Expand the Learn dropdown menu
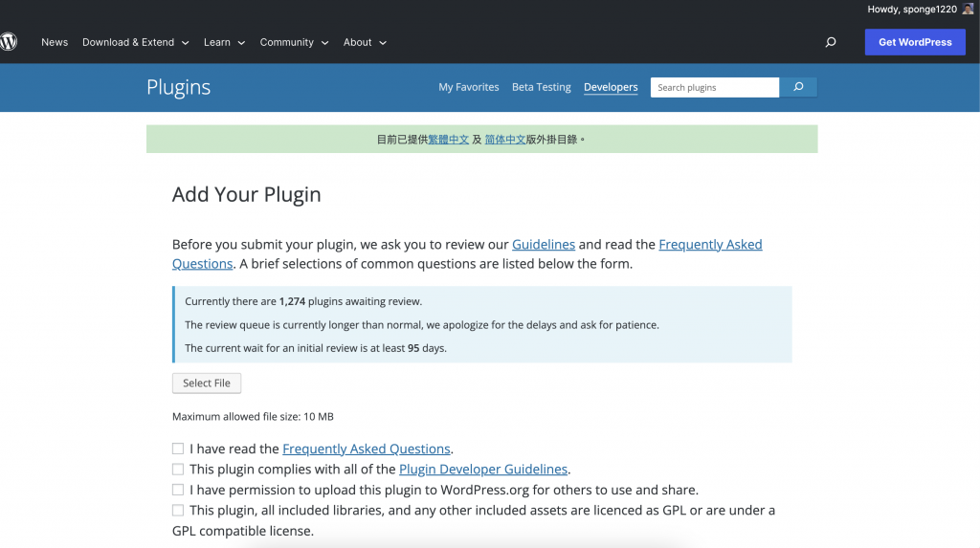This screenshot has height=548, width=980. tap(224, 42)
